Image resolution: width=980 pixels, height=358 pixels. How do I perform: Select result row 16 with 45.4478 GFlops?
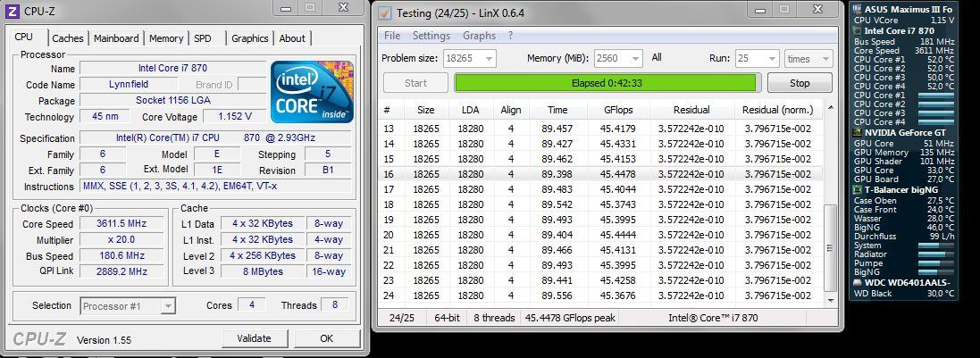coord(600,174)
